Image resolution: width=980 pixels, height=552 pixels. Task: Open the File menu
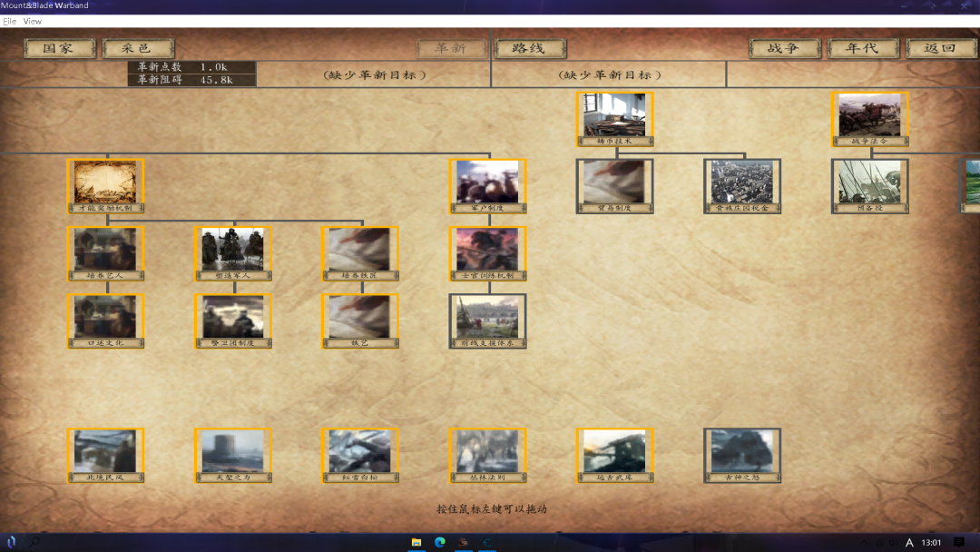click(x=9, y=21)
